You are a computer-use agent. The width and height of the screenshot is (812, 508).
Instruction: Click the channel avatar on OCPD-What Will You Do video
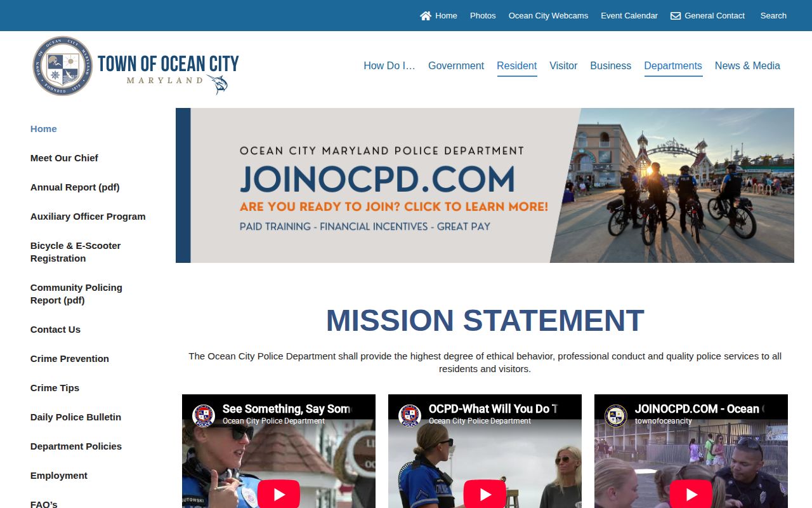410,415
